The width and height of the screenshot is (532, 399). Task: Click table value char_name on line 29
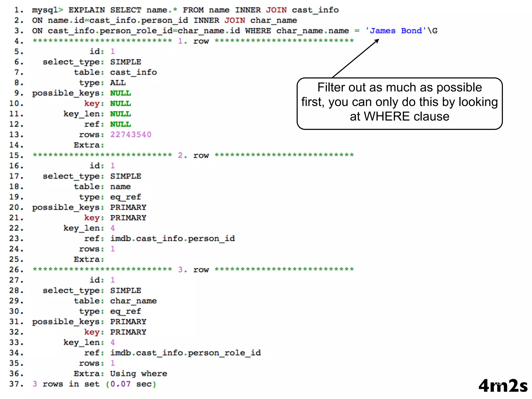(x=133, y=301)
